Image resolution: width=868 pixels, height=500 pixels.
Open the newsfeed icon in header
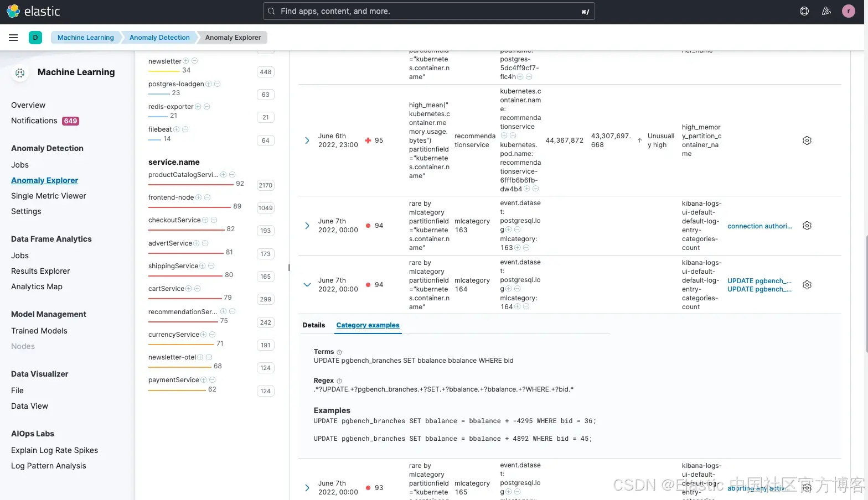[826, 11]
